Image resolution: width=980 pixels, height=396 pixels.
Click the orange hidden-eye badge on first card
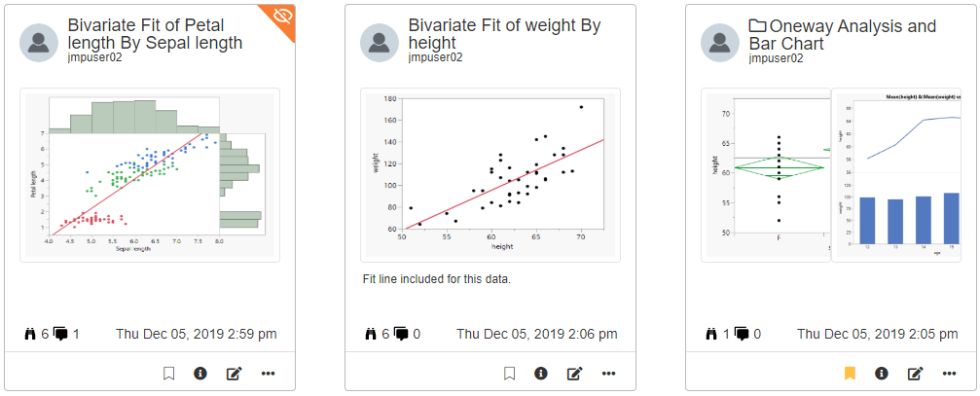coord(281,17)
